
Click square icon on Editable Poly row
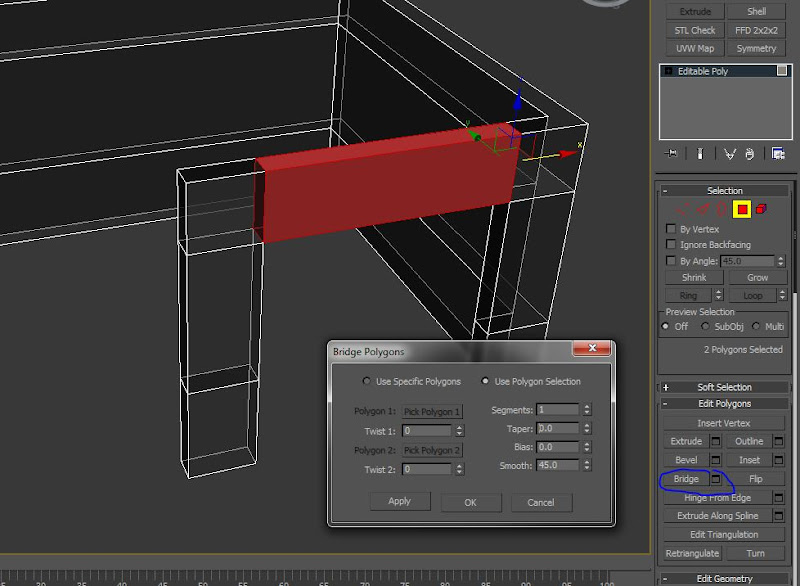pos(782,71)
